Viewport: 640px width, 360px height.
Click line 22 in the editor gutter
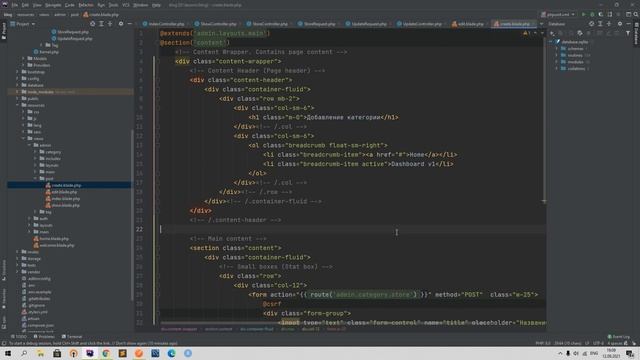tap(140, 229)
